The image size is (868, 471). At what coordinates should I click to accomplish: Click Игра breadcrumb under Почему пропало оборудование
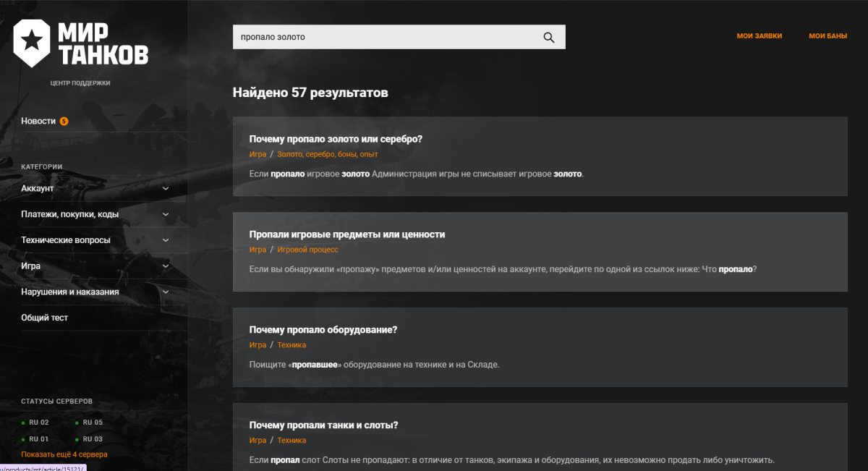(x=258, y=345)
